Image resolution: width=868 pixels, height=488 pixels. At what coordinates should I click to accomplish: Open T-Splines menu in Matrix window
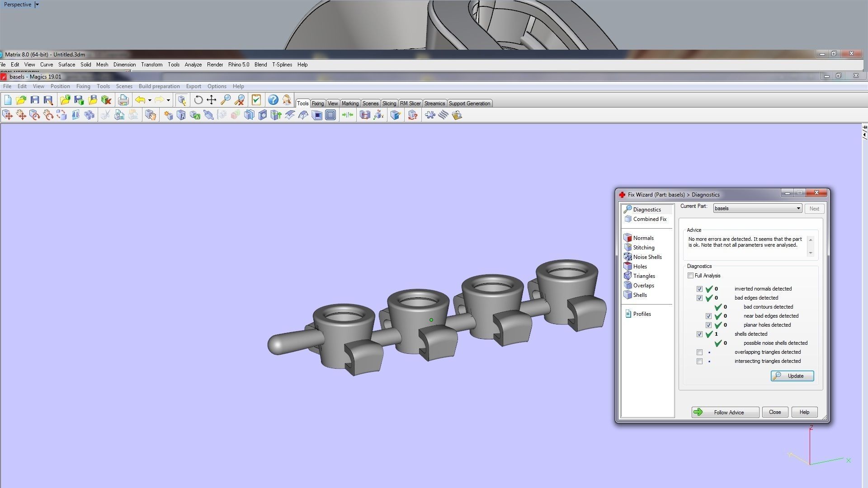[x=282, y=65]
